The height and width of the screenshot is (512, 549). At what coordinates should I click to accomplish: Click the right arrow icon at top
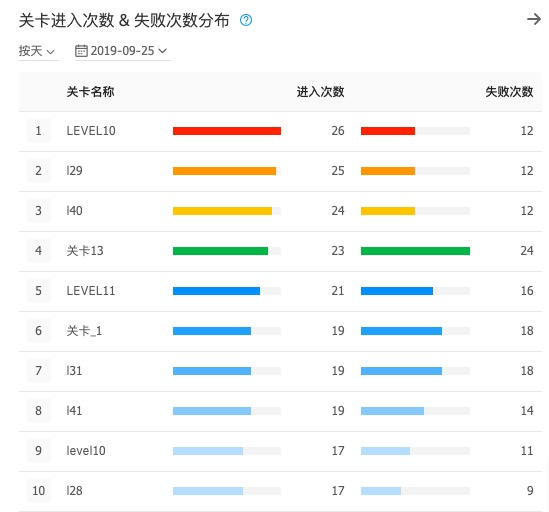(x=534, y=19)
